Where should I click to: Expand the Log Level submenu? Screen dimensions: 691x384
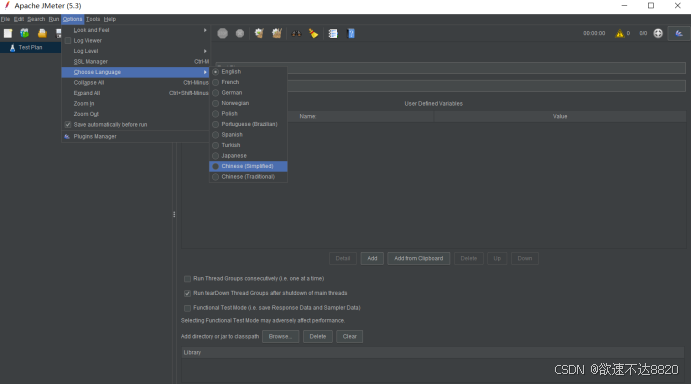[135, 51]
